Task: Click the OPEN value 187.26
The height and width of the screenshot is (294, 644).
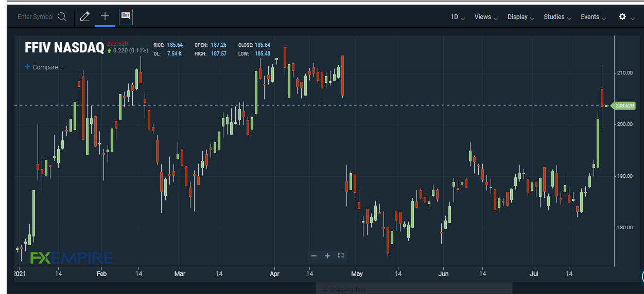Action: tap(219, 45)
